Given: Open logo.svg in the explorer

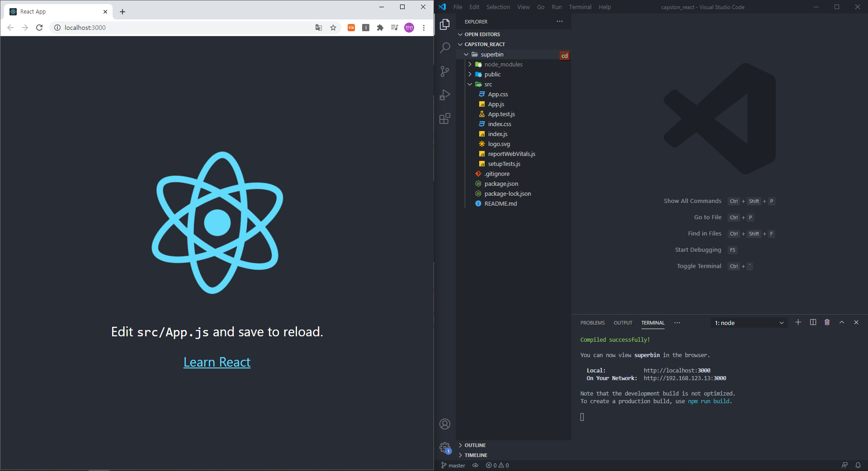Looking at the screenshot, I should [514, 144].
